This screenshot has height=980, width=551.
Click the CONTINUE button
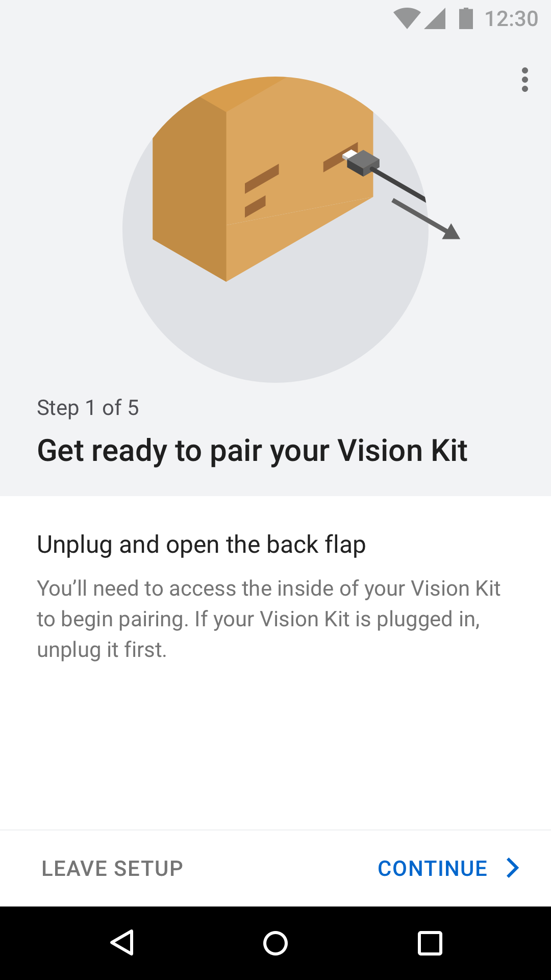click(448, 868)
